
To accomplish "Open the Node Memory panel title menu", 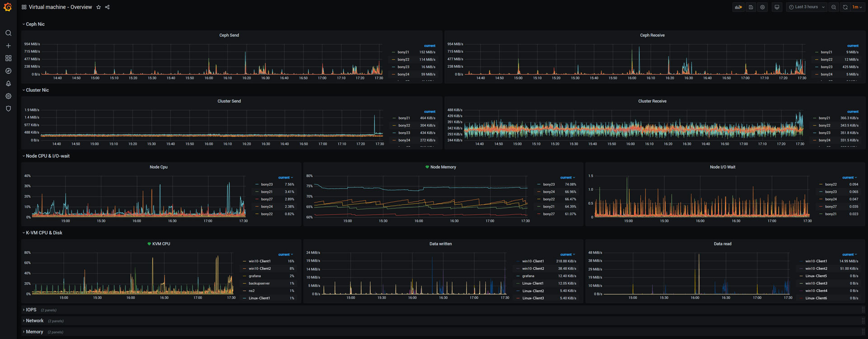I will pyautogui.click(x=443, y=167).
